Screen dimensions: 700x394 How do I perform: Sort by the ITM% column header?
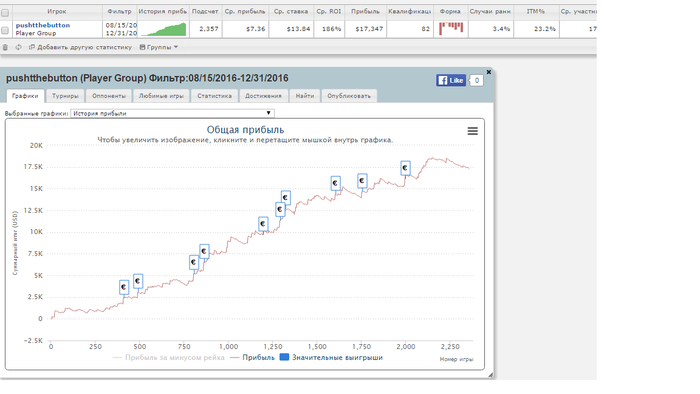536,12
